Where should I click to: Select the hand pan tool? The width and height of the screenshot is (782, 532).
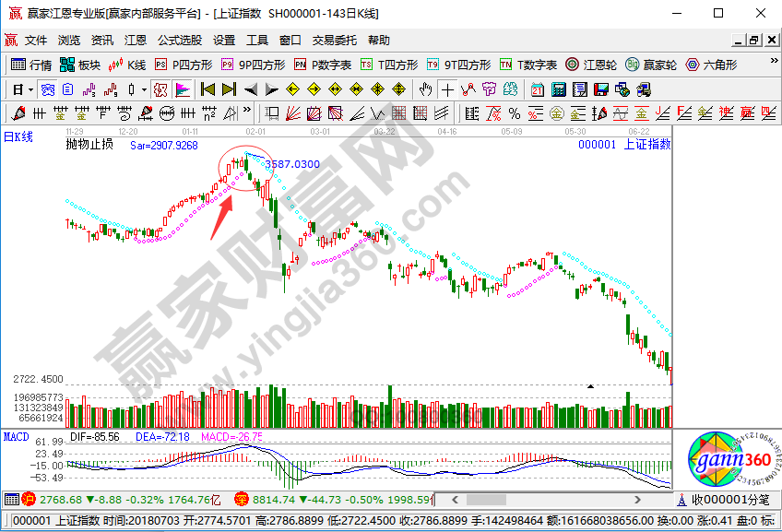[425, 89]
